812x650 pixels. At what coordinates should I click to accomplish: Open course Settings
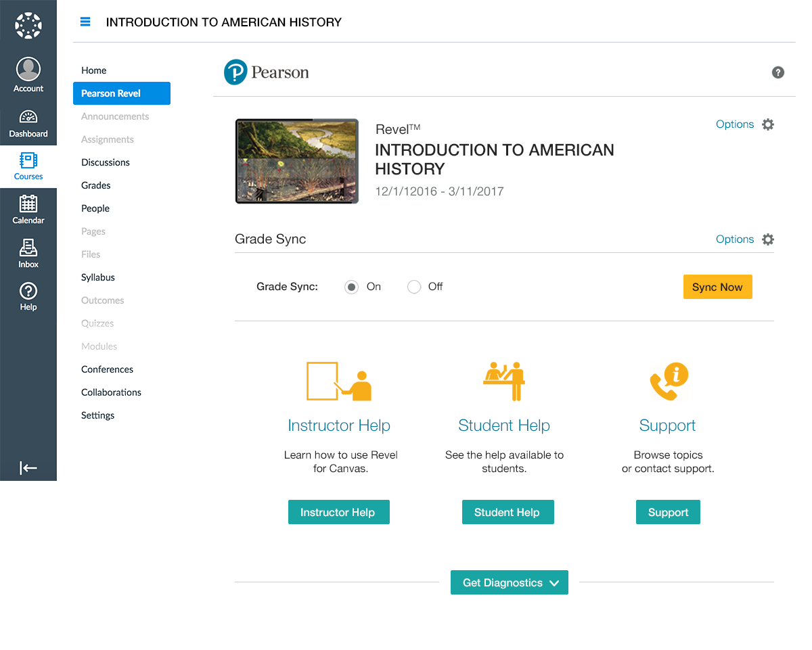98,415
